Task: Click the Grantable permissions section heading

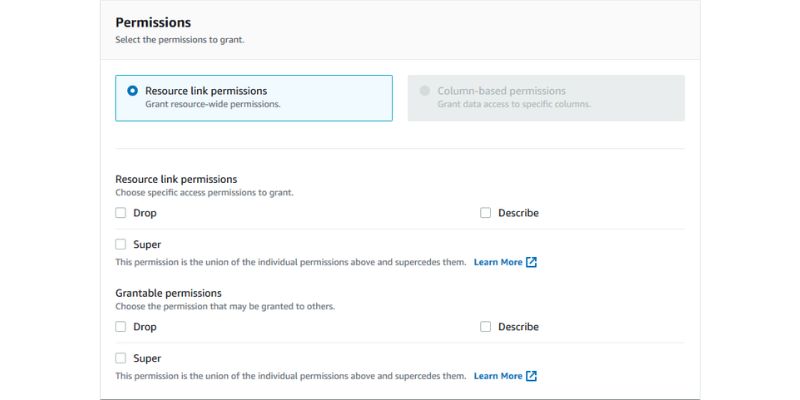Action: (168, 293)
